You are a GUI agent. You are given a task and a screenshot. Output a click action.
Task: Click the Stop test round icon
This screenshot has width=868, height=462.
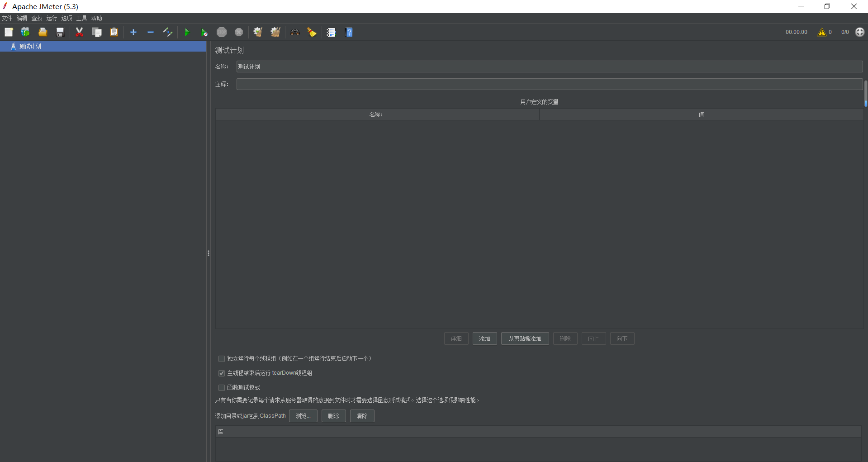[222, 32]
